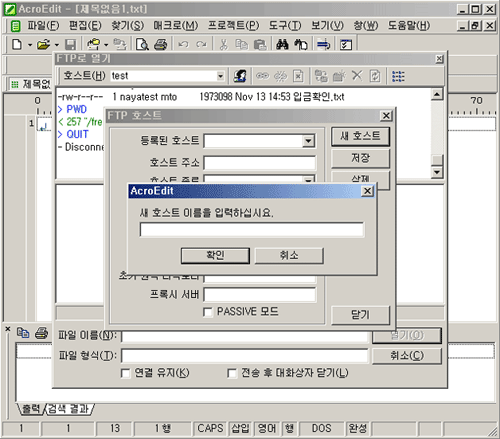Close the AcroEdit prompt with X
Screen dimensions: 500x439
click(367, 191)
